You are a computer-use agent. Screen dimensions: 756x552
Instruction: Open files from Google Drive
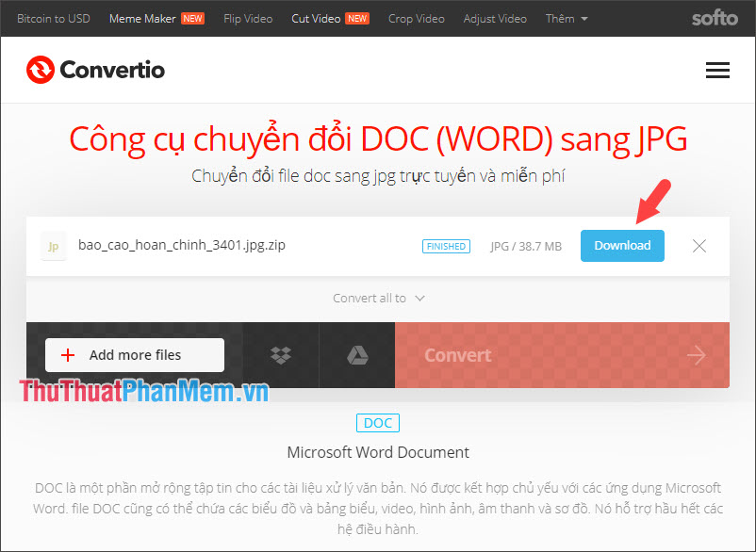357,355
